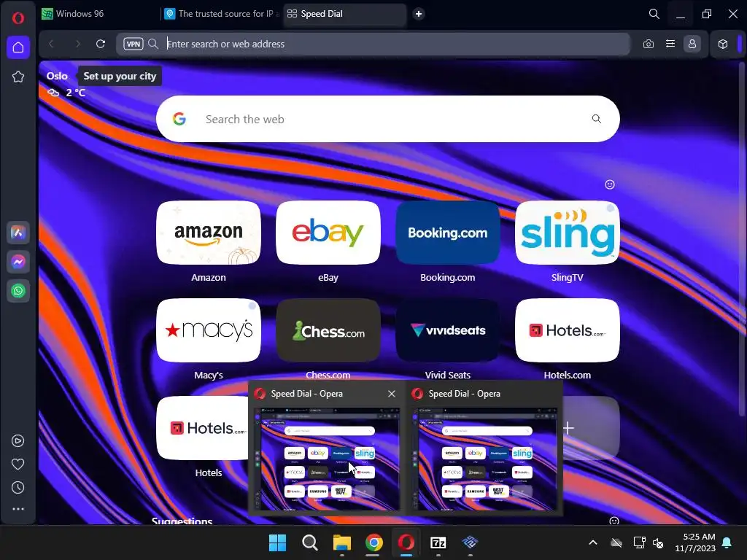
Task: Click the Opera taskbar icon
Action: pyautogui.click(x=406, y=542)
